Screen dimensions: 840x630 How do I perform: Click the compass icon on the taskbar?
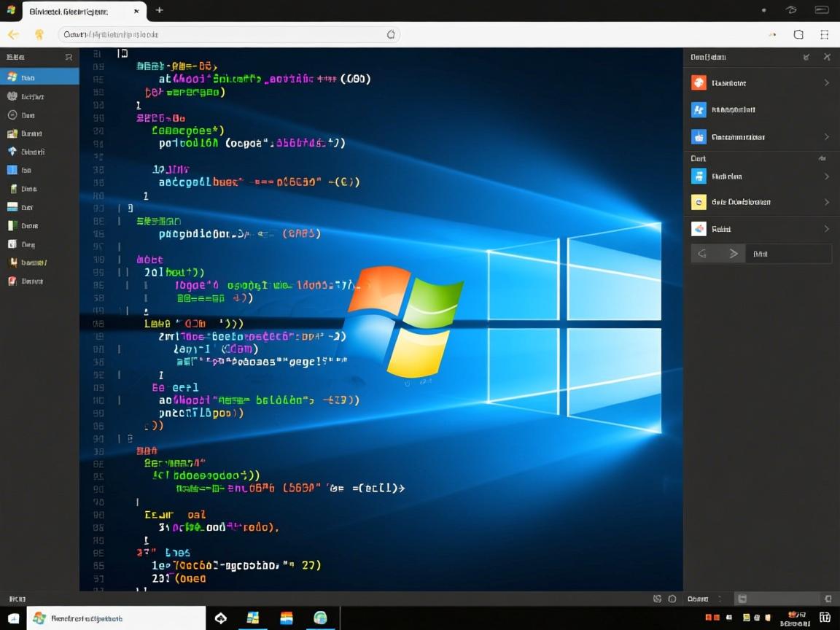220,618
